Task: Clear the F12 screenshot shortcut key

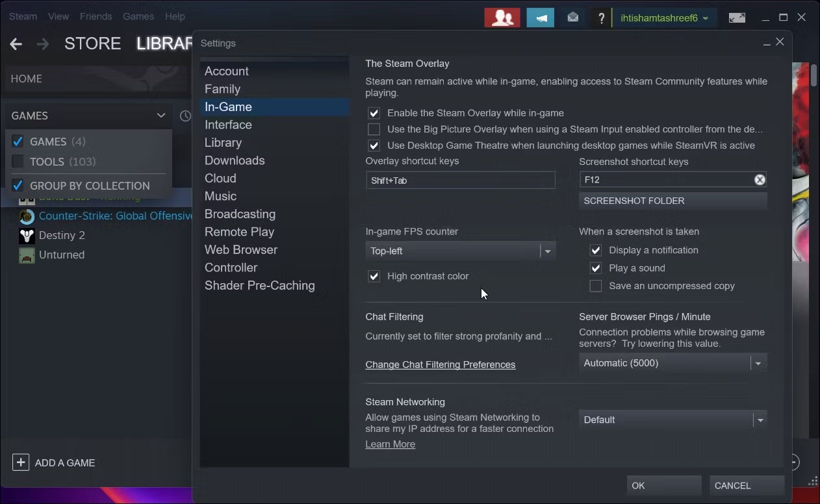Action: pyautogui.click(x=759, y=180)
